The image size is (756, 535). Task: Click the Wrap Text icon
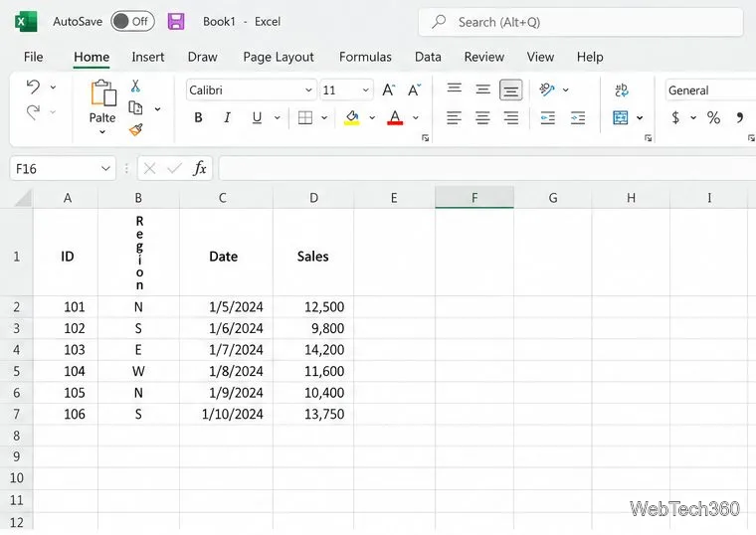pos(622,90)
